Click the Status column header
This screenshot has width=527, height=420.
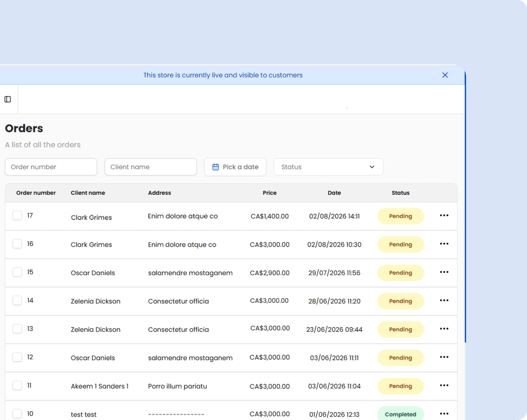click(x=401, y=193)
